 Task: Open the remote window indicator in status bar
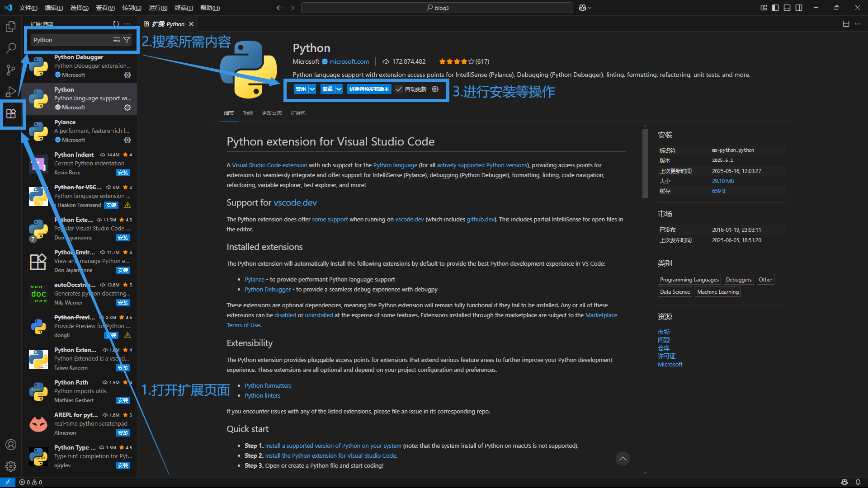[8, 482]
